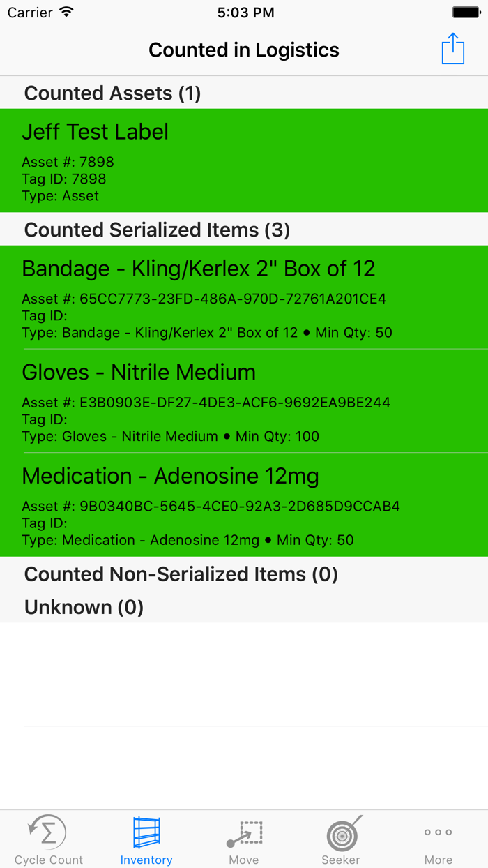Select the Inventory shelf icon

click(x=146, y=832)
